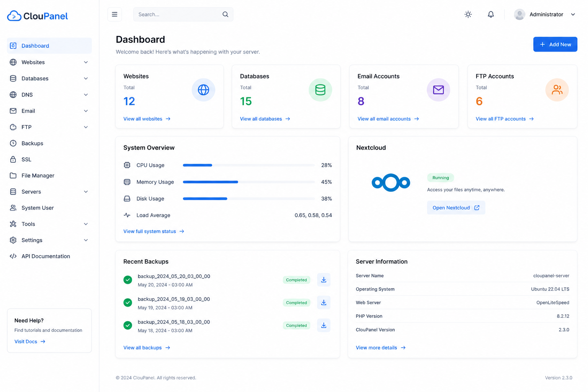The width and height of the screenshot is (588, 392).
Task: Expand the Websites sidebar chevron
Action: (86, 62)
